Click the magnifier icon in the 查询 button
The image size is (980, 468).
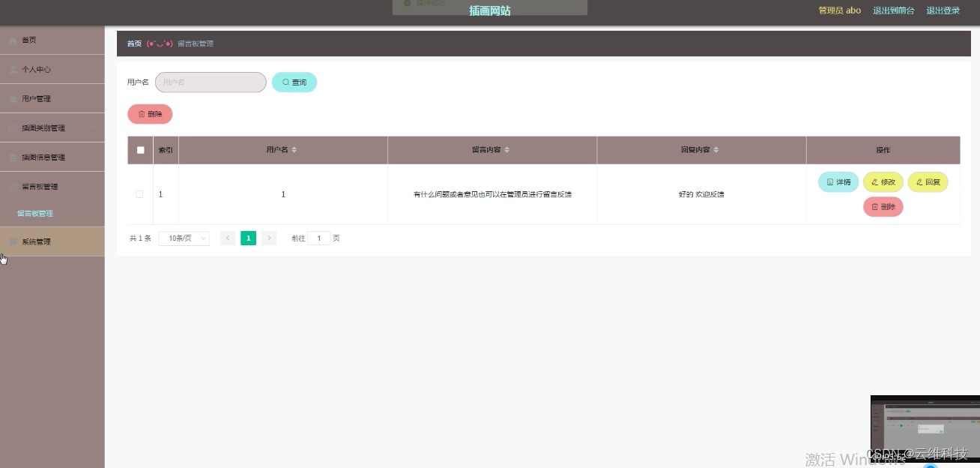(285, 82)
